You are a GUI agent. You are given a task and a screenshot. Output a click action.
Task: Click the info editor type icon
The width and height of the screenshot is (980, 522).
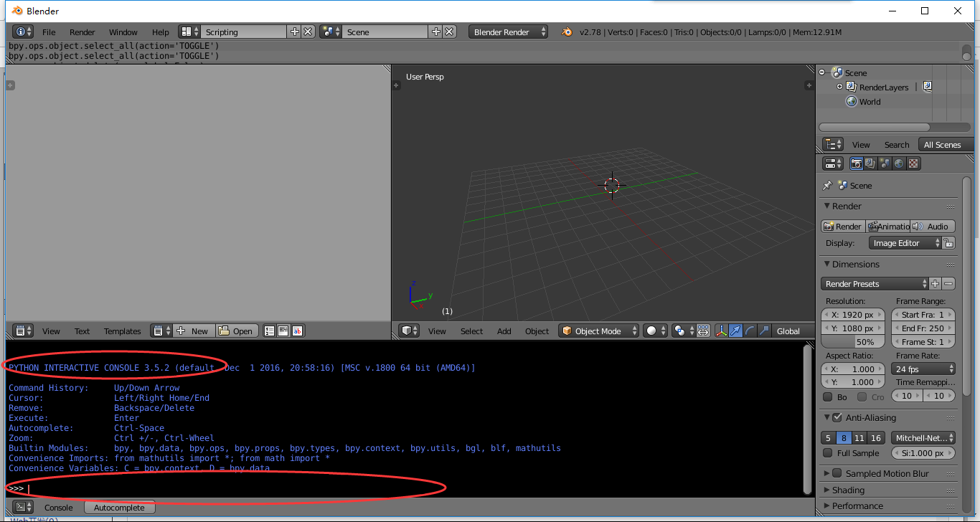click(x=23, y=32)
